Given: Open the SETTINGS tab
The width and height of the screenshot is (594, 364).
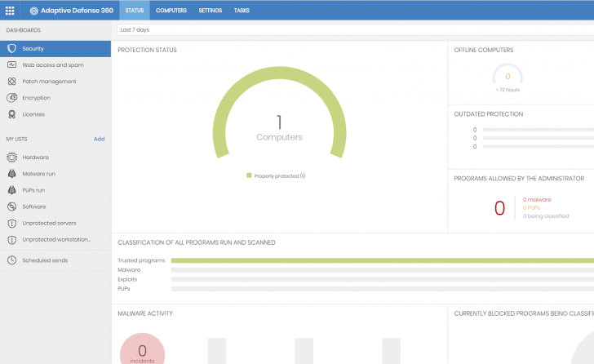Looking at the screenshot, I should coord(211,11).
